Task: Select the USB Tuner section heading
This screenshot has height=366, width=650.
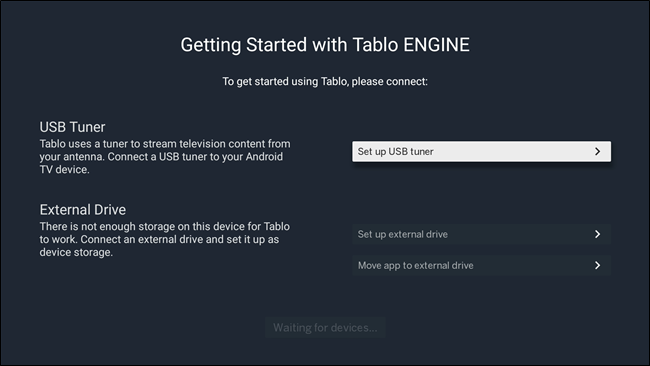Action: 73,127
